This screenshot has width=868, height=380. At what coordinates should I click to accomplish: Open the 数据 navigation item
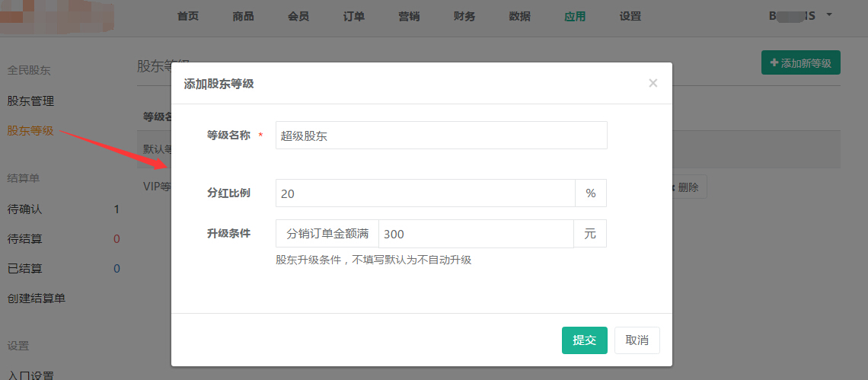click(x=519, y=17)
